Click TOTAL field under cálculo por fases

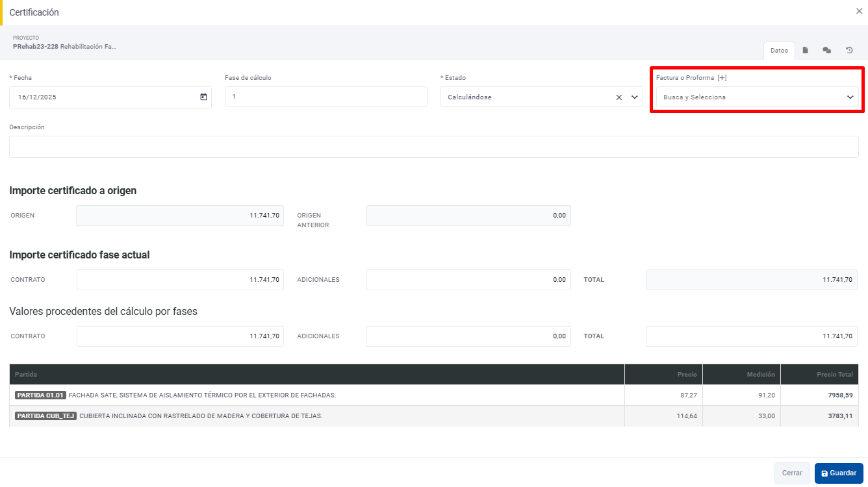[751, 336]
